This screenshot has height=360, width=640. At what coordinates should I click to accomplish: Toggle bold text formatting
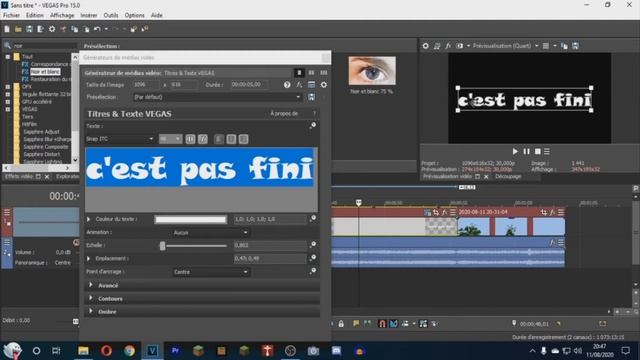(190, 139)
